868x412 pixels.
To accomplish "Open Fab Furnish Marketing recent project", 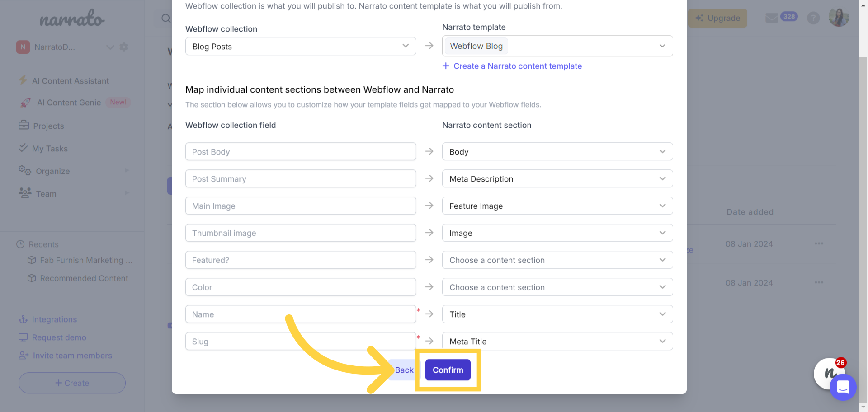I will click(86, 260).
